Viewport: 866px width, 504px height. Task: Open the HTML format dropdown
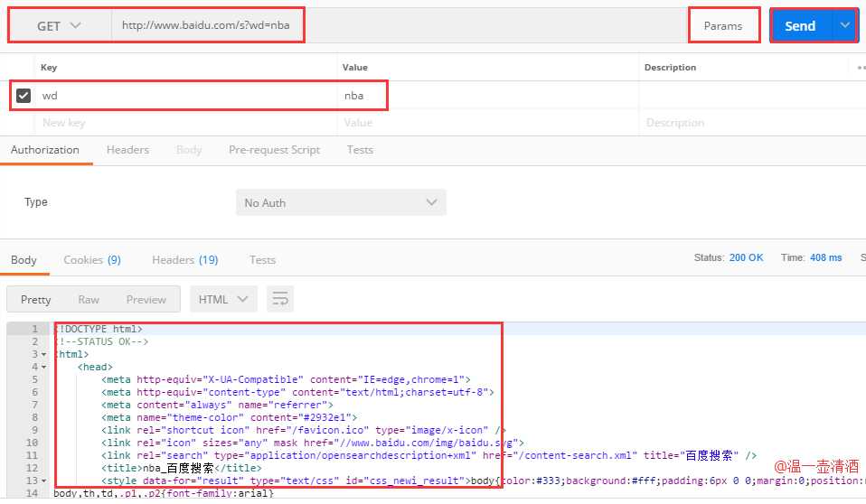[x=223, y=299]
